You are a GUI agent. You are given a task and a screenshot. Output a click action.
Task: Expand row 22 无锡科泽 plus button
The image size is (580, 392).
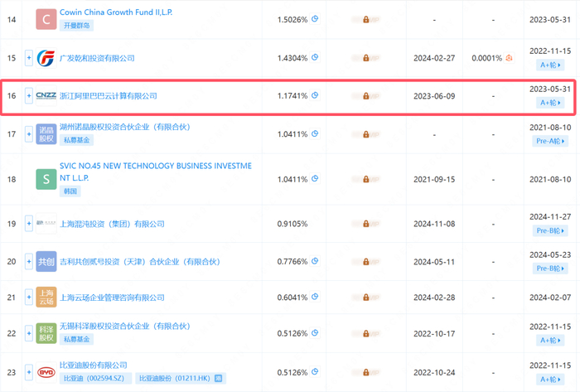pos(29,333)
